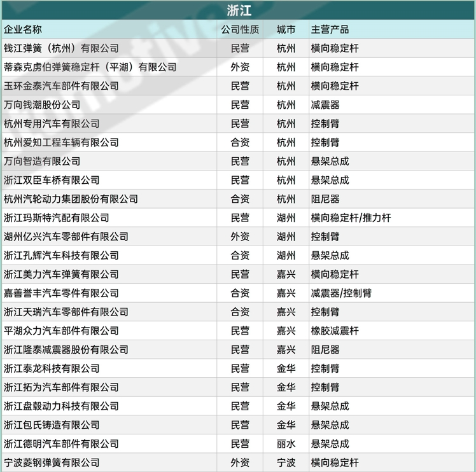476x472 pixels.
Task: Click the 浙江 table title
Action: coord(239,11)
